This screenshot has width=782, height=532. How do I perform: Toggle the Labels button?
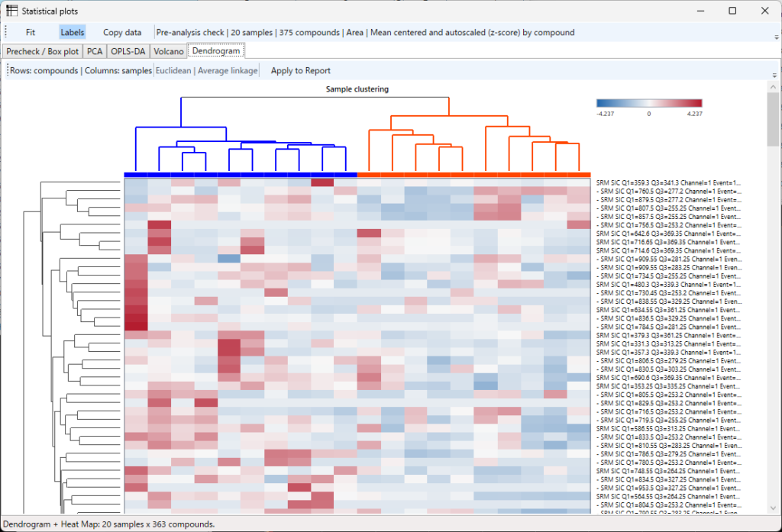pyautogui.click(x=73, y=32)
